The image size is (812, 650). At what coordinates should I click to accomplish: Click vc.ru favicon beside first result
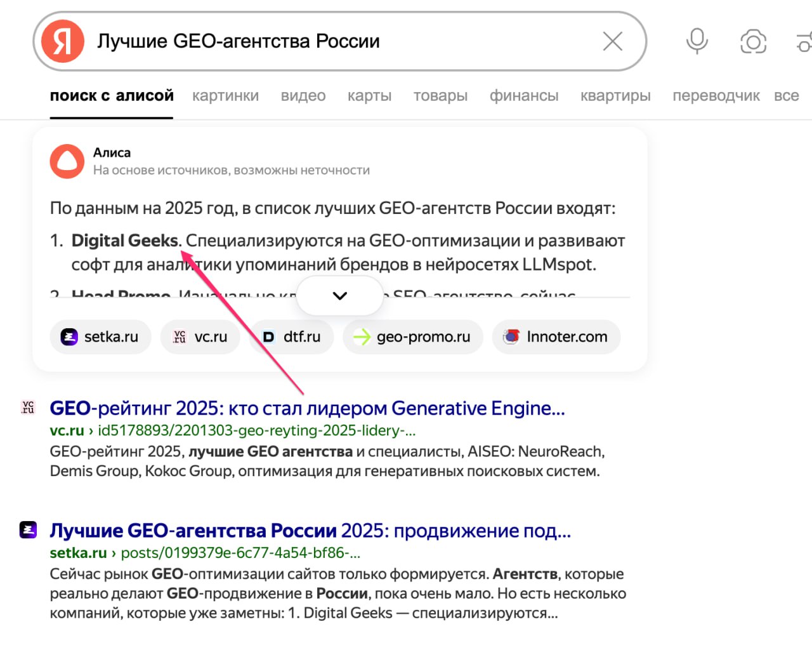pyautogui.click(x=29, y=407)
